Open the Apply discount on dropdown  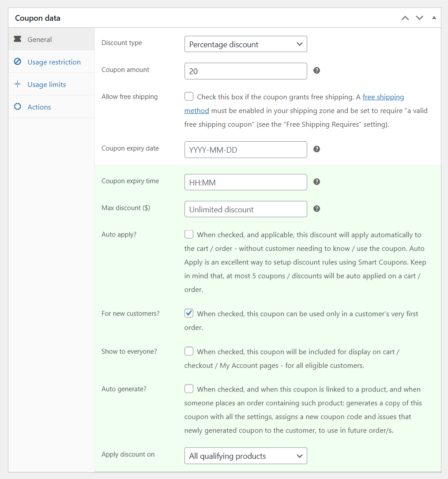click(245, 456)
